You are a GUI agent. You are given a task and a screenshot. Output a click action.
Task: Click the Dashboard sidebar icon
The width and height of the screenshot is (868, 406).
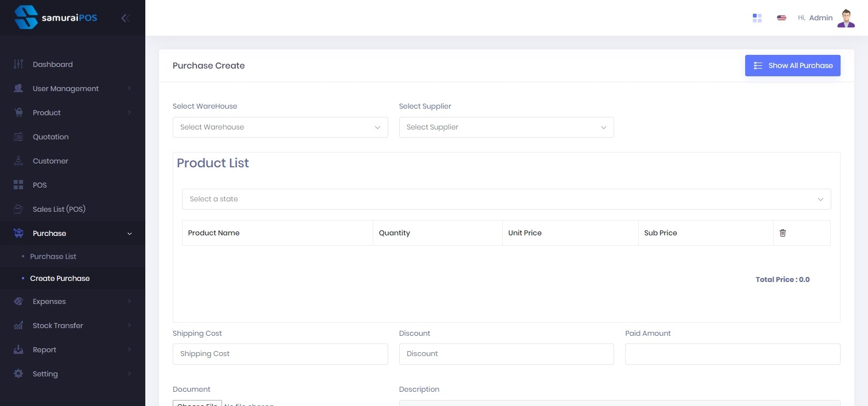point(19,64)
